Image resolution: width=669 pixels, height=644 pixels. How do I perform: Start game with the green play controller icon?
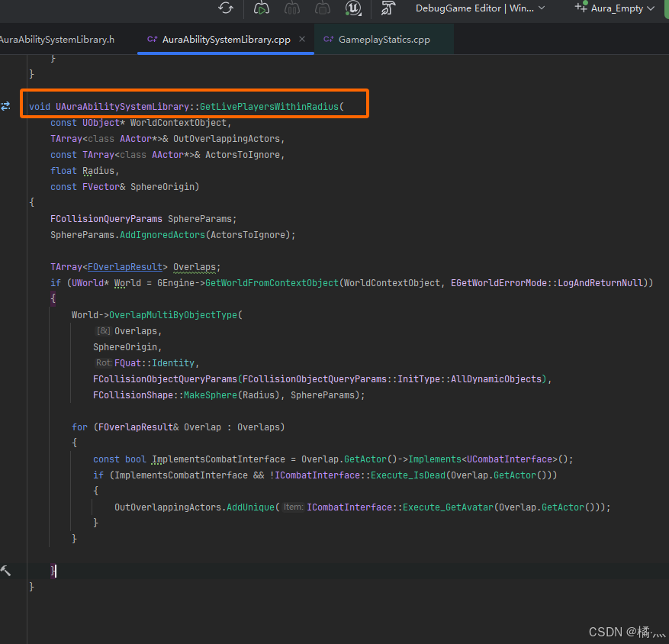(x=261, y=8)
